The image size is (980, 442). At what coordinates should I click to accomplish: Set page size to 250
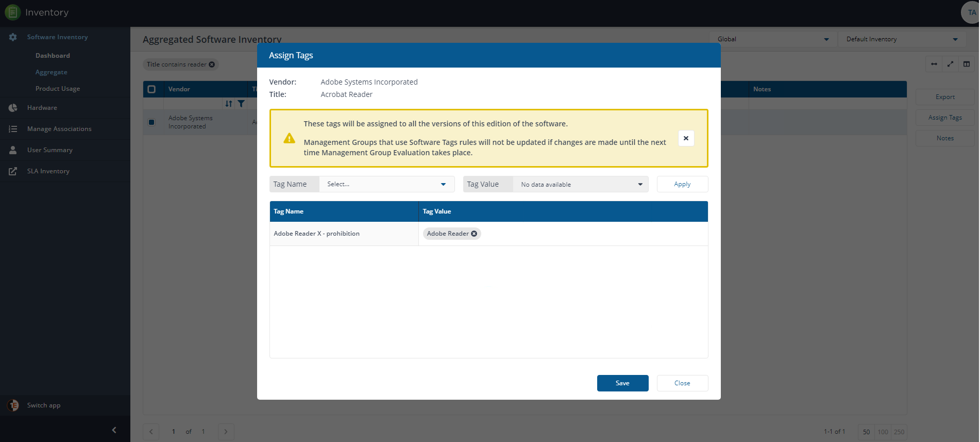pos(899,432)
